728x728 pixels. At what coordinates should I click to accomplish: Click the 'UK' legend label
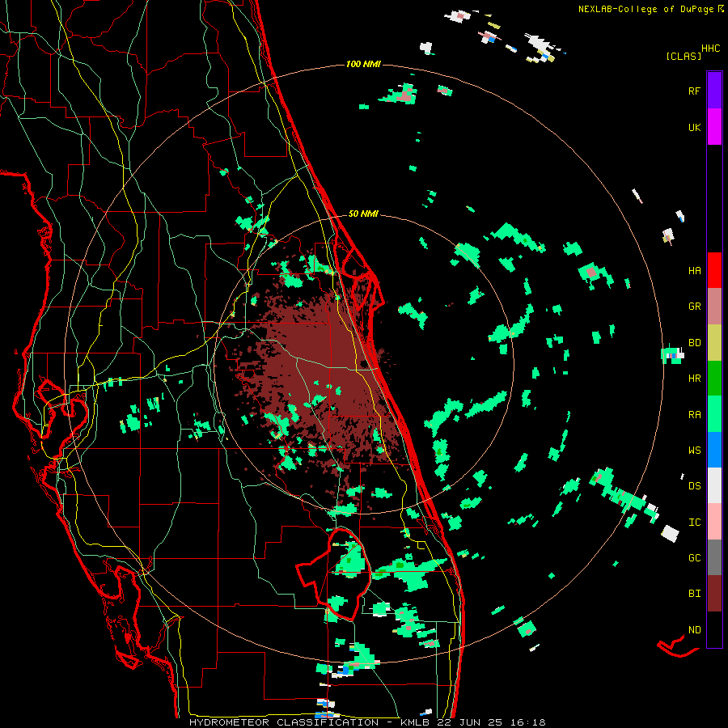[694, 127]
